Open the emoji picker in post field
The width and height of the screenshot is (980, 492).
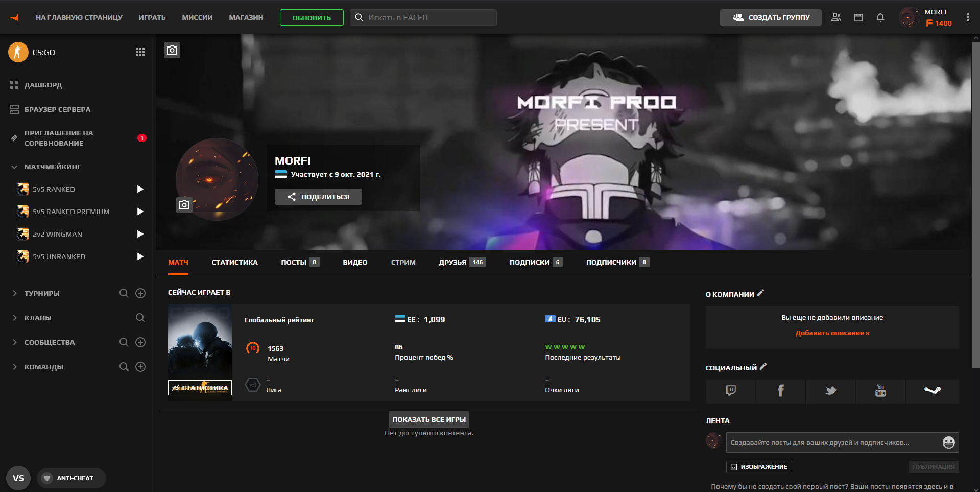948,442
